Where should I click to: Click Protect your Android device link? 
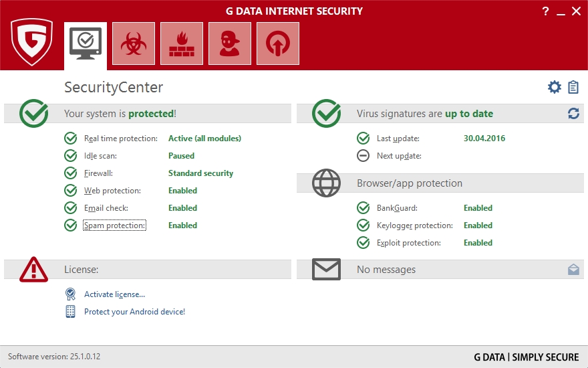(134, 312)
